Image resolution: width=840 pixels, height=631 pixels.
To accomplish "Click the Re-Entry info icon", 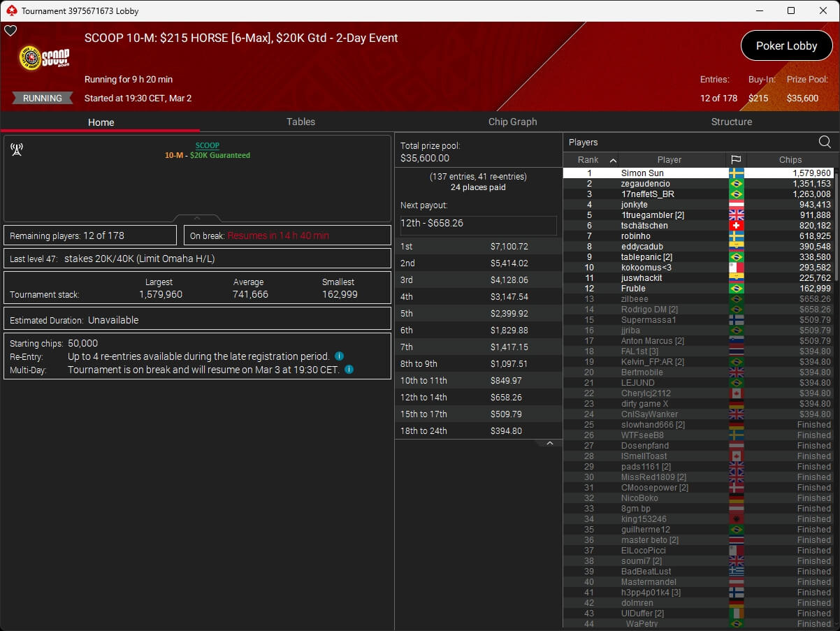I will tap(339, 356).
